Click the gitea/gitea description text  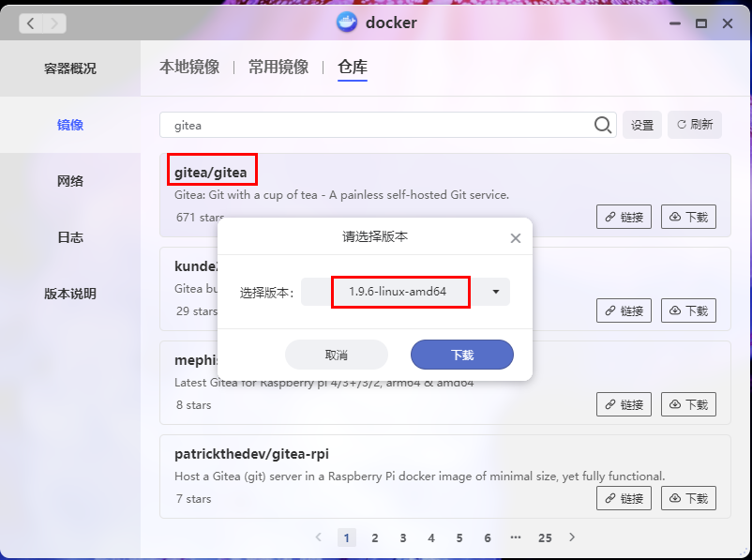coord(341,195)
